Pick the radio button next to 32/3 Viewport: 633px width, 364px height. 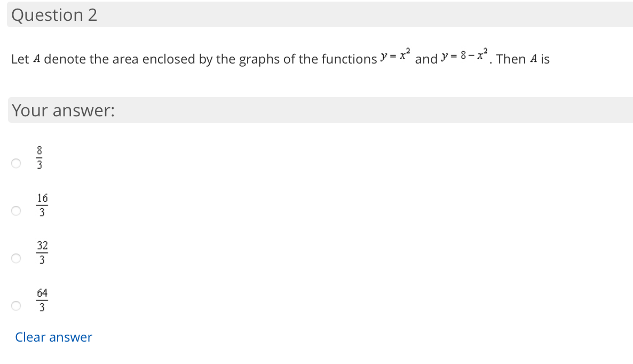(16, 258)
